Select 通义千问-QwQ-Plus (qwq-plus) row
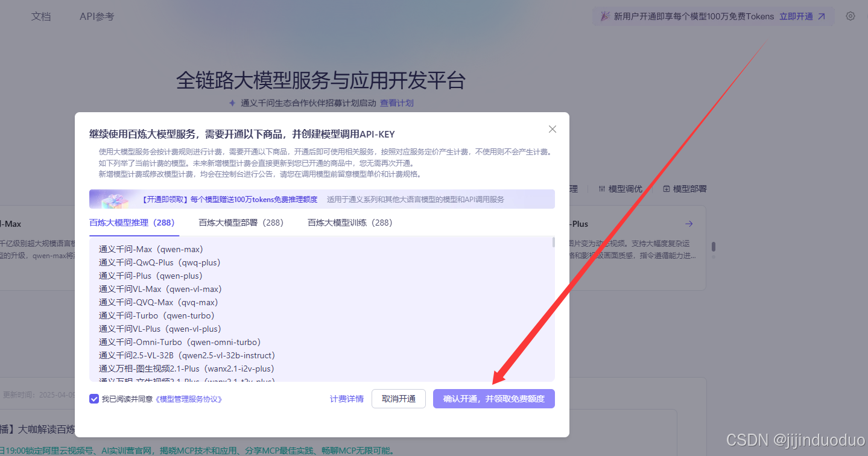 160,262
